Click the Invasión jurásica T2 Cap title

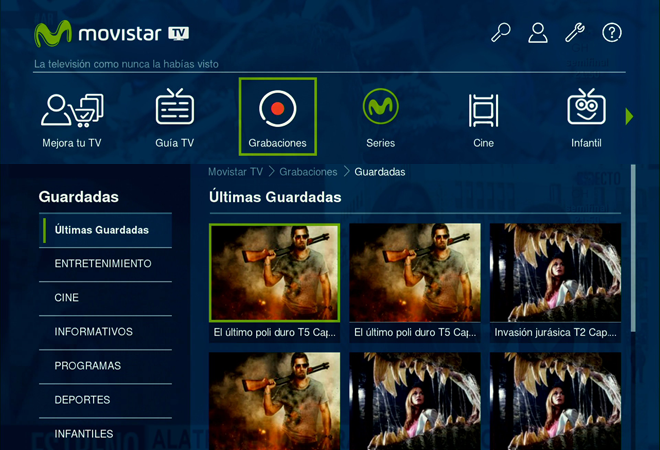(x=555, y=333)
